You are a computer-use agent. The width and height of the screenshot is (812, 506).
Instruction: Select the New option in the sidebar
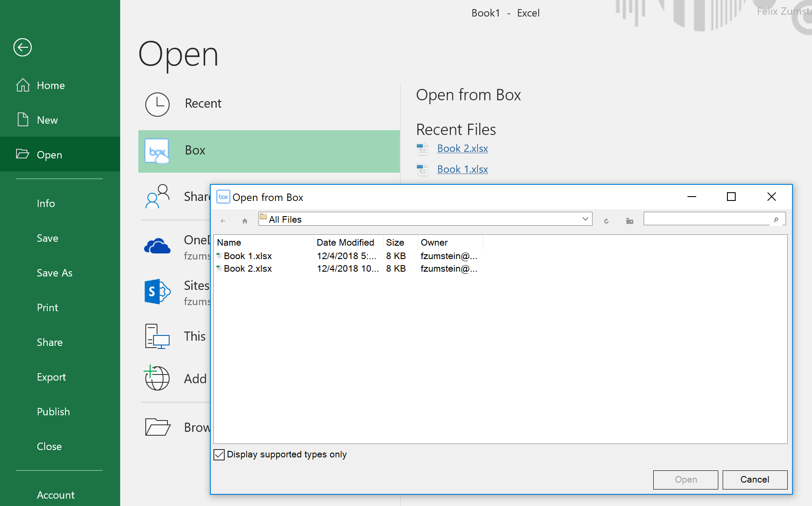tap(47, 120)
